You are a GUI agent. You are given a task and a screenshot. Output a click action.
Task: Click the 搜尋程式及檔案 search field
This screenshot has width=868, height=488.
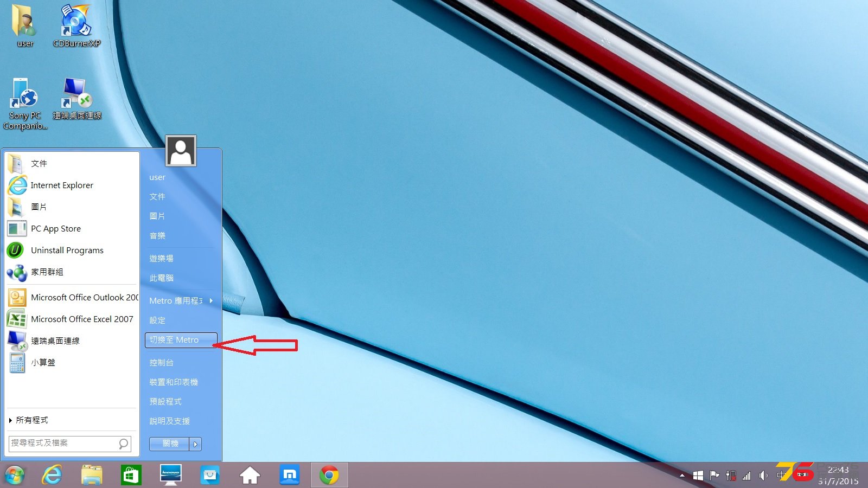[69, 444]
